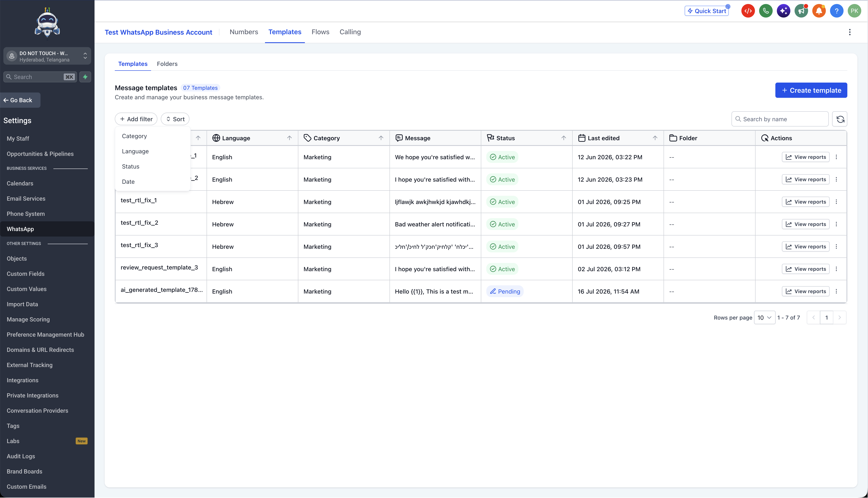Image resolution: width=868 pixels, height=498 pixels.
Task: Click the green lightning bolt quick action
Action: coord(85,77)
